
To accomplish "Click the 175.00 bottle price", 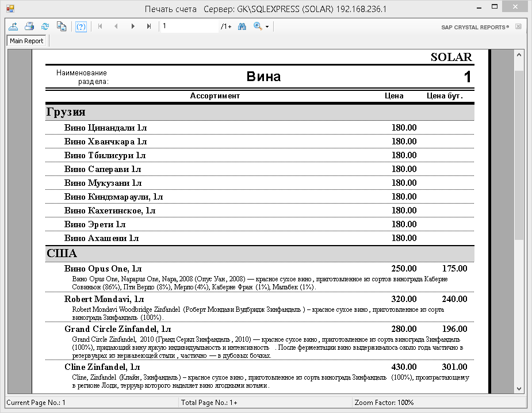I will tap(454, 269).
